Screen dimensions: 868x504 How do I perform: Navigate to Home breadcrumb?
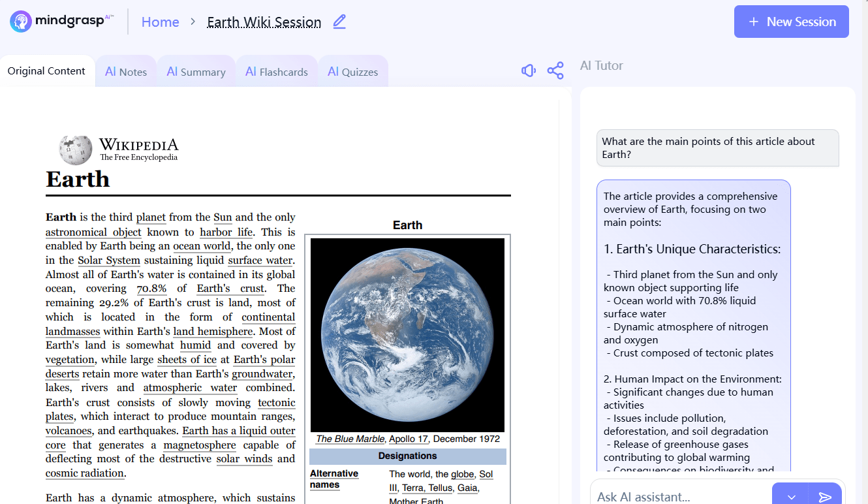[160, 22]
